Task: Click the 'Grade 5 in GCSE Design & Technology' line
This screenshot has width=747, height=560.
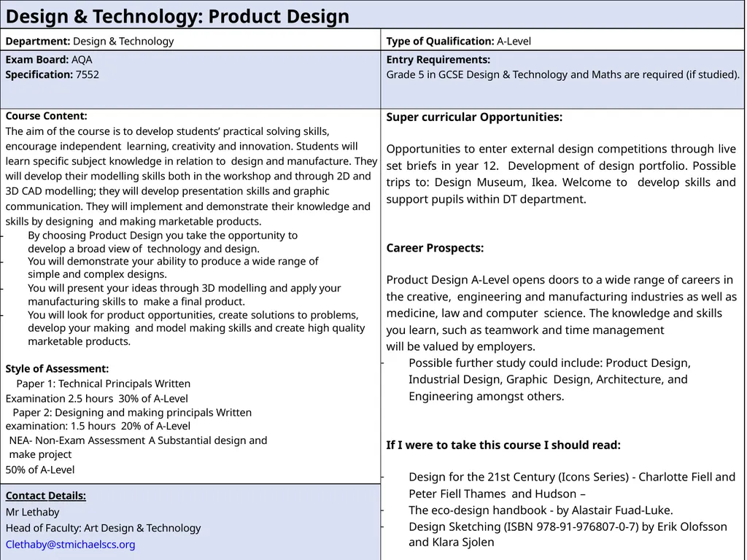Action: tap(562, 75)
